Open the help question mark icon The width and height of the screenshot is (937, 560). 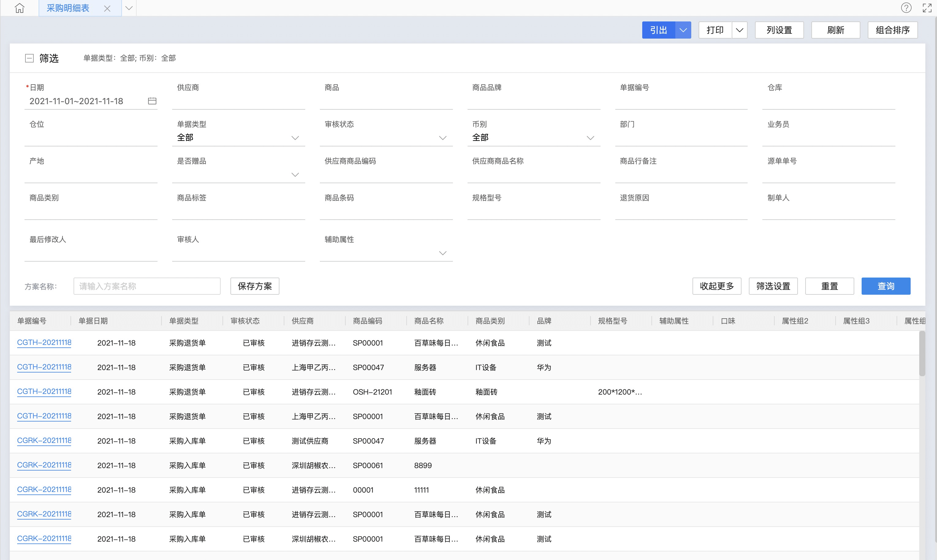tap(906, 8)
